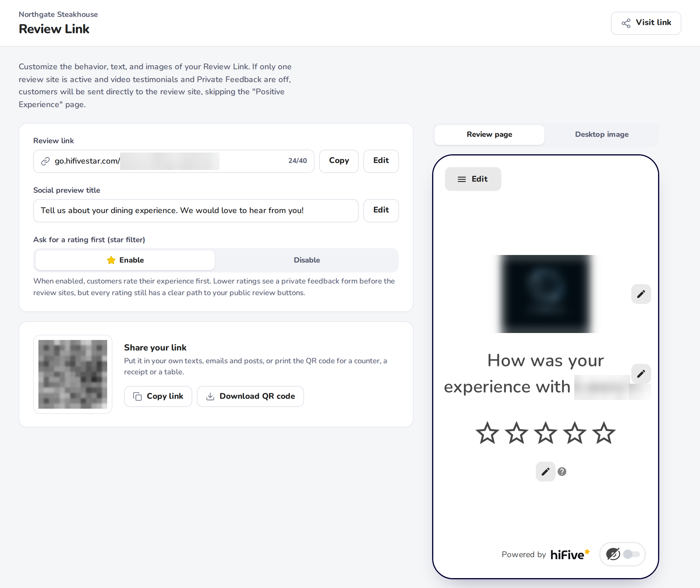The height and width of the screenshot is (588, 700).
Task: Click the crossed-out eye icon near hiFive toggle
Action: 613,554
